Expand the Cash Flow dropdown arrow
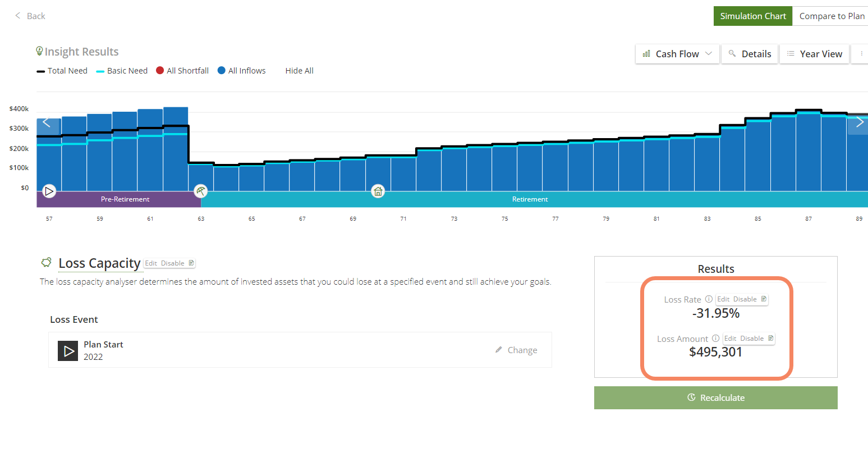This screenshot has width=868, height=457. [x=709, y=53]
